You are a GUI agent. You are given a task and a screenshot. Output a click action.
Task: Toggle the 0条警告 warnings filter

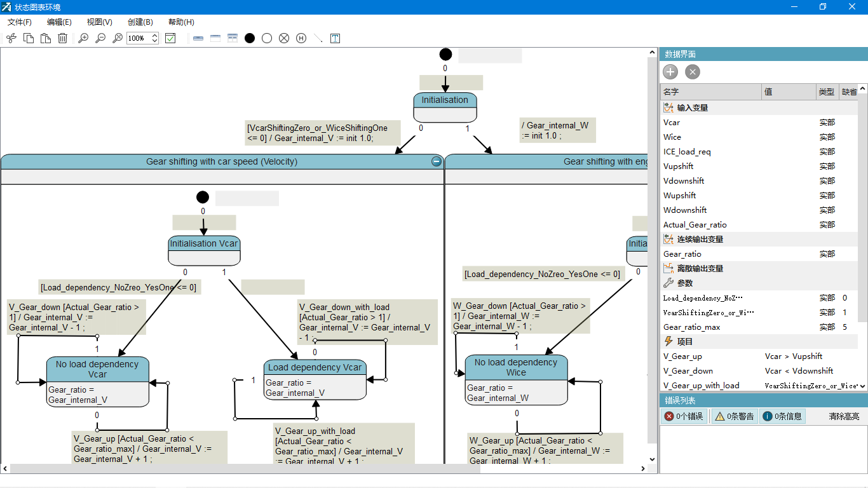pyautogui.click(x=734, y=417)
